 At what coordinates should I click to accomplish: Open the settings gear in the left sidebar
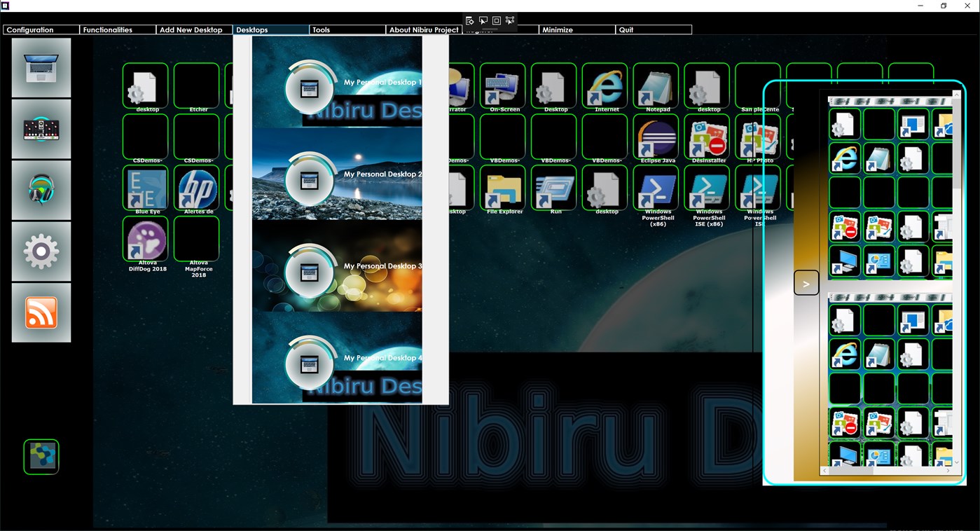pyautogui.click(x=41, y=250)
